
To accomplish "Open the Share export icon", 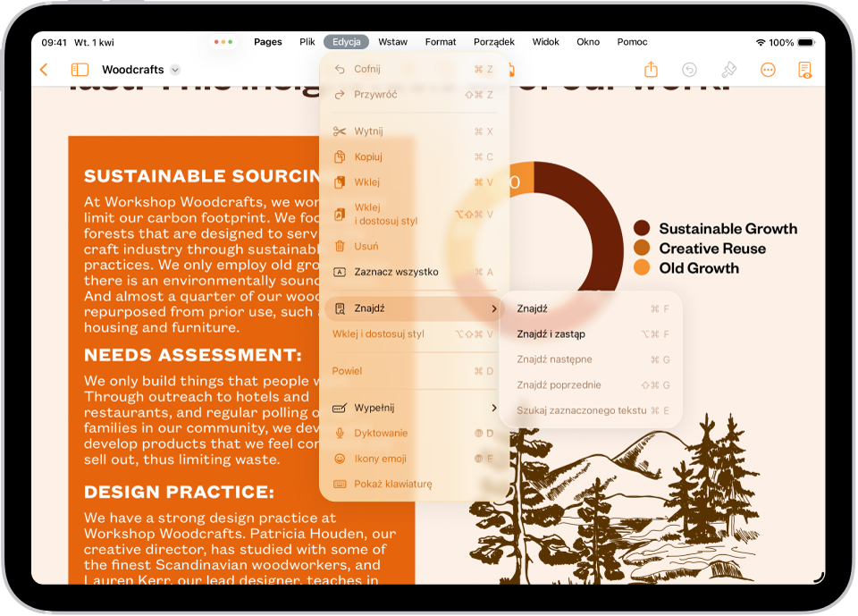I will (x=651, y=69).
